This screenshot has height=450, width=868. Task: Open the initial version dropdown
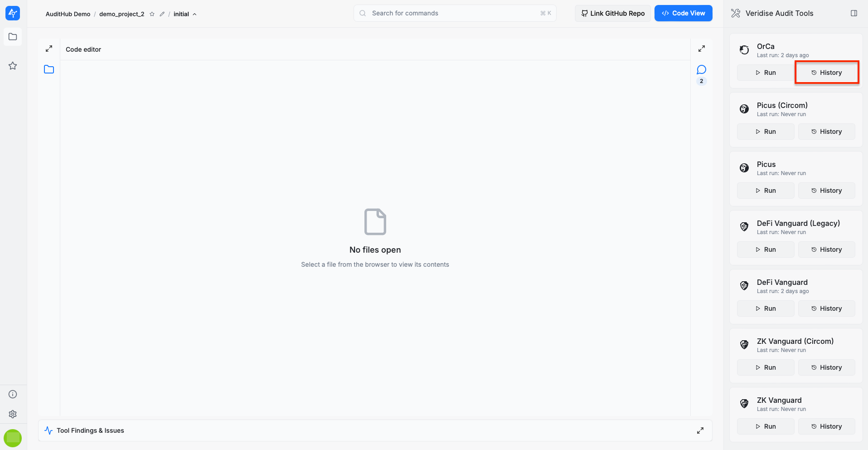click(x=185, y=14)
